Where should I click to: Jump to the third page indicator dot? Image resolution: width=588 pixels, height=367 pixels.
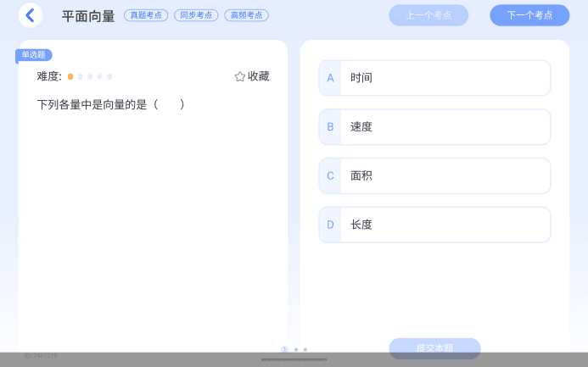point(305,349)
